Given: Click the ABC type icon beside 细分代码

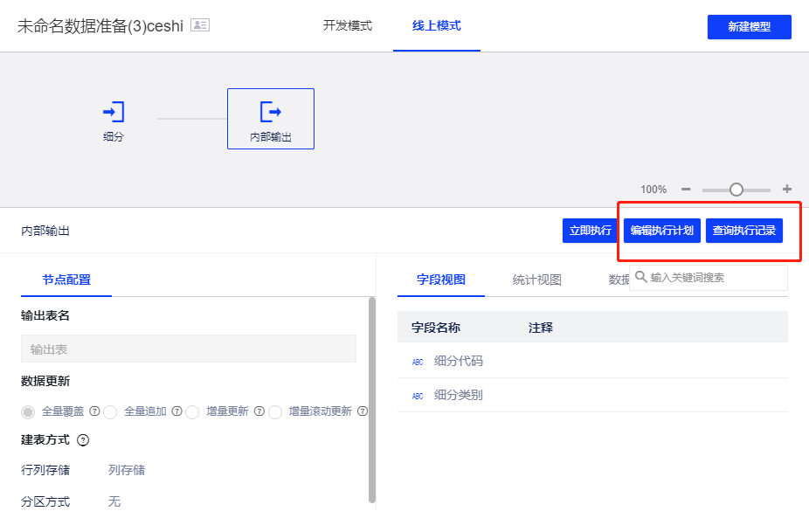Looking at the screenshot, I should pos(417,360).
